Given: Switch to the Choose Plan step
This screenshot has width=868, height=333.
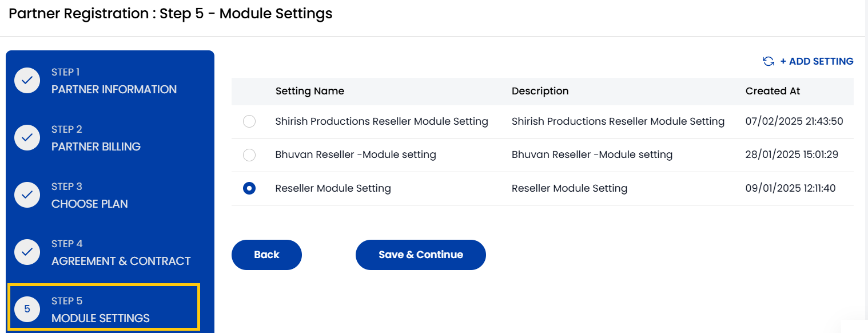Looking at the screenshot, I should [x=90, y=204].
